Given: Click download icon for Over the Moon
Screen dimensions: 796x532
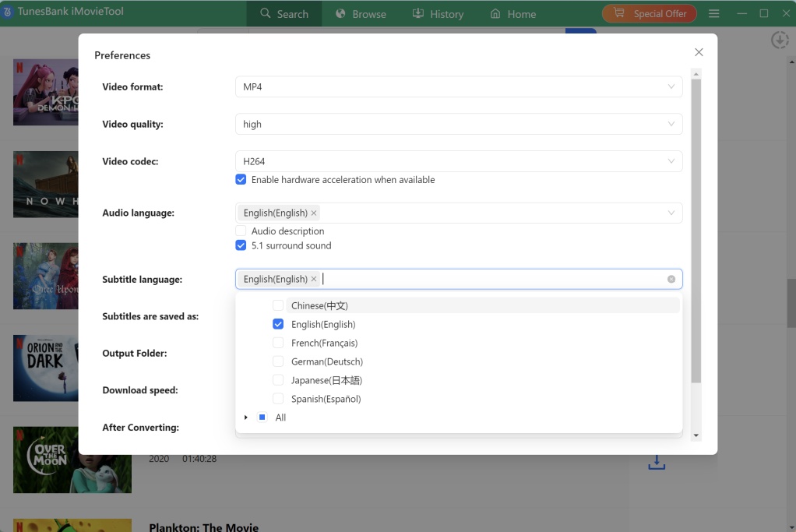Looking at the screenshot, I should pos(657,463).
